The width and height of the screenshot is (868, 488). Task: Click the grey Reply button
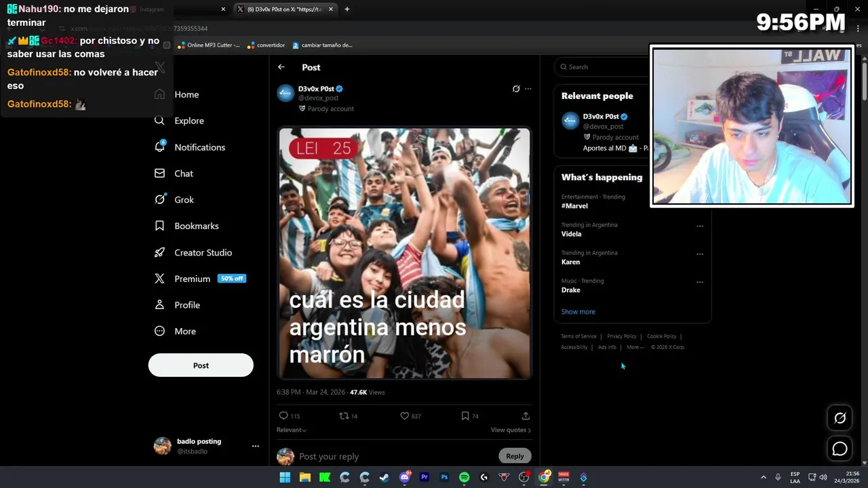515,456
